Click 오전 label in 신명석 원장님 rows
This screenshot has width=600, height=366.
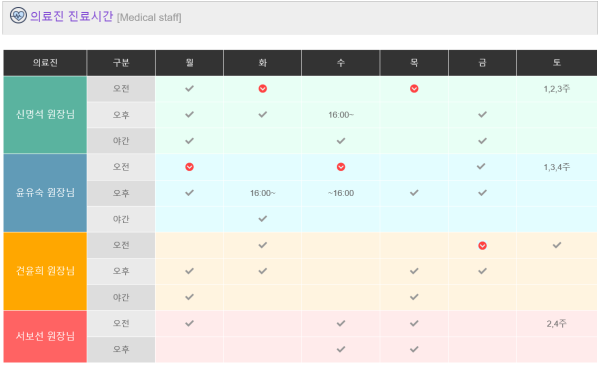click(x=121, y=89)
